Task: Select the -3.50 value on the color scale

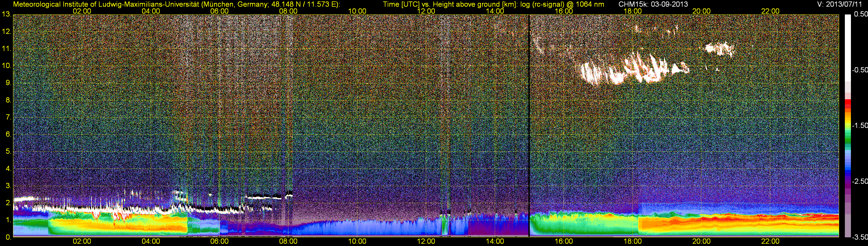Action: click(860, 237)
